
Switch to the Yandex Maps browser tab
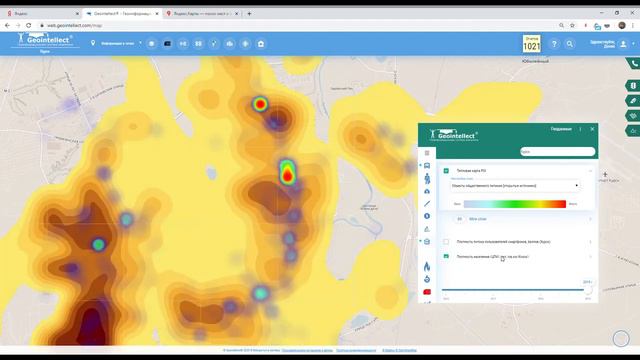tap(202, 13)
